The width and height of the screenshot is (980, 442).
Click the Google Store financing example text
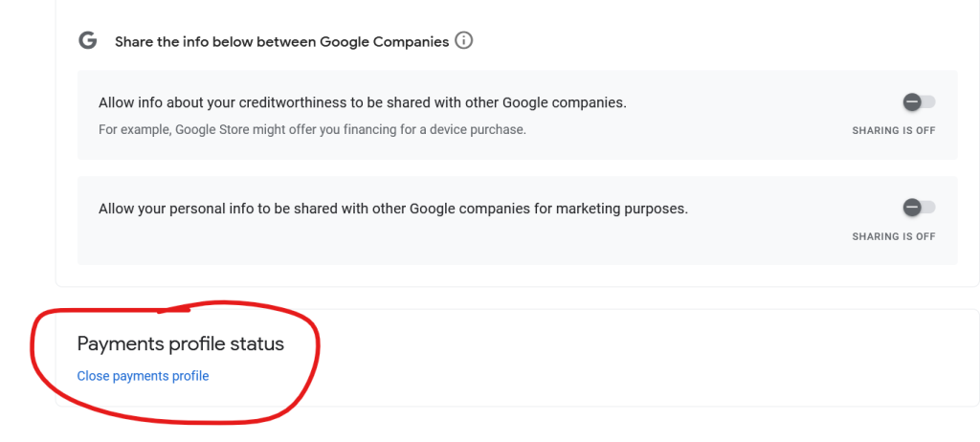(x=312, y=129)
